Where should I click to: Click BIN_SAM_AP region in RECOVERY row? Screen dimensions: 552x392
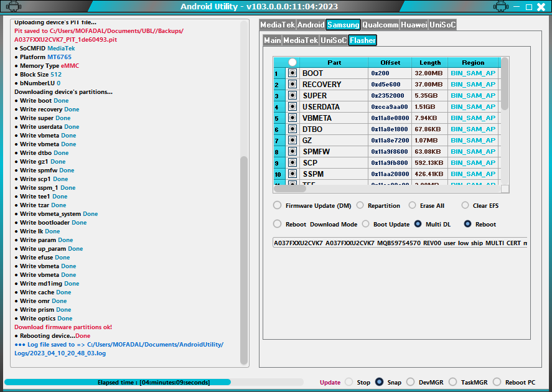(473, 85)
